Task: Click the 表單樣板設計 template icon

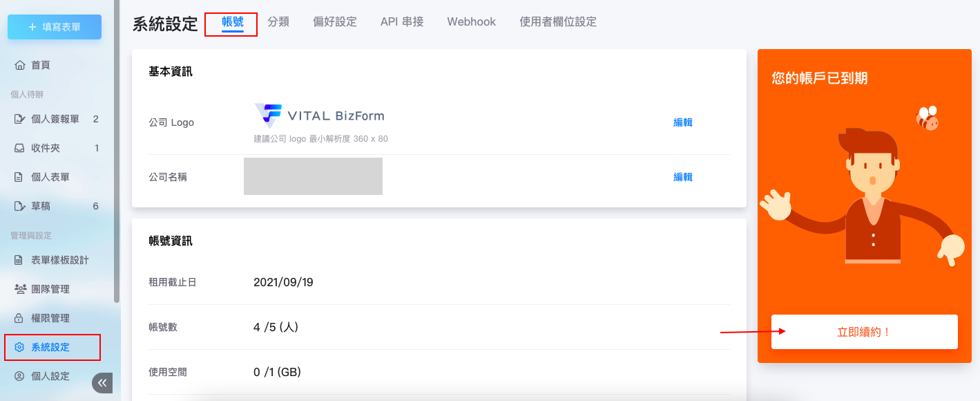Action: click(x=20, y=260)
